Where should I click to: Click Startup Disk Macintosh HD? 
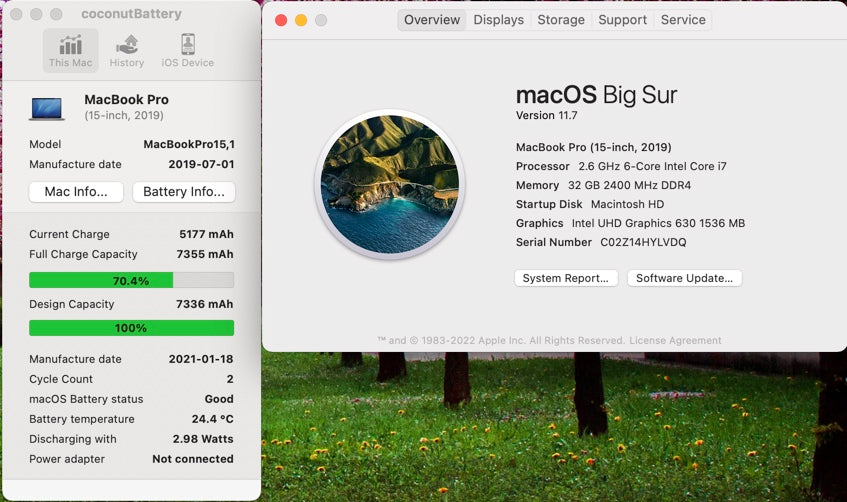pyautogui.click(x=590, y=204)
